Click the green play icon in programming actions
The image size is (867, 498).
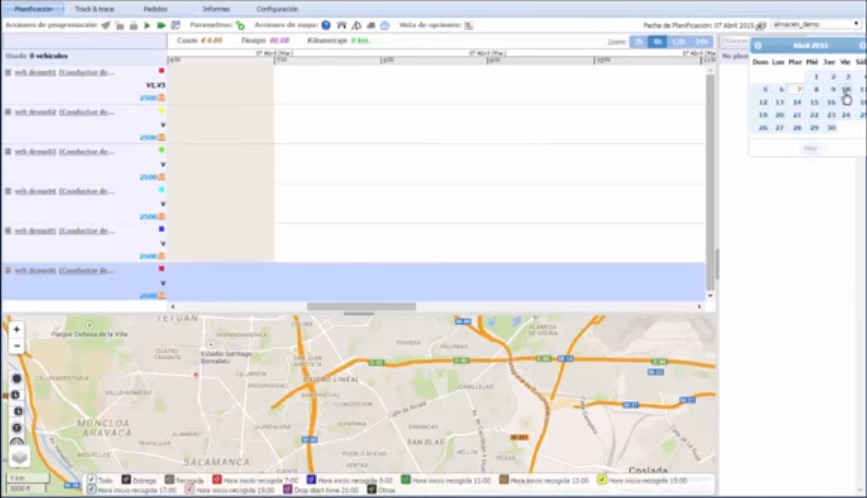(x=147, y=25)
